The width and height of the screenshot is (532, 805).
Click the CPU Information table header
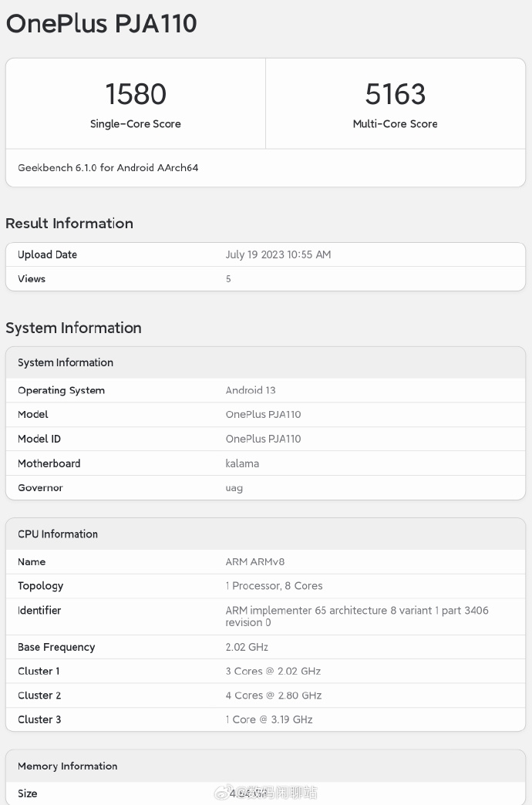tap(58, 534)
